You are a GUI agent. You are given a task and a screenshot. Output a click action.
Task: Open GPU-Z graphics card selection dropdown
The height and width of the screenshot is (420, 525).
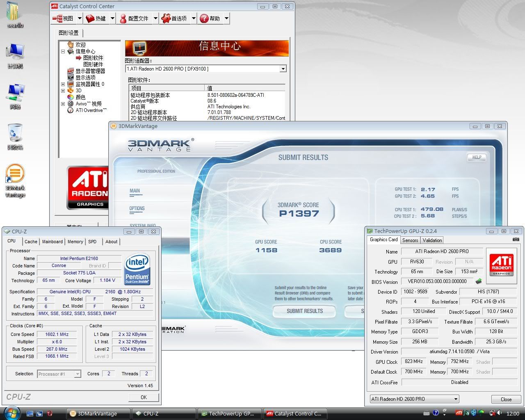click(456, 399)
